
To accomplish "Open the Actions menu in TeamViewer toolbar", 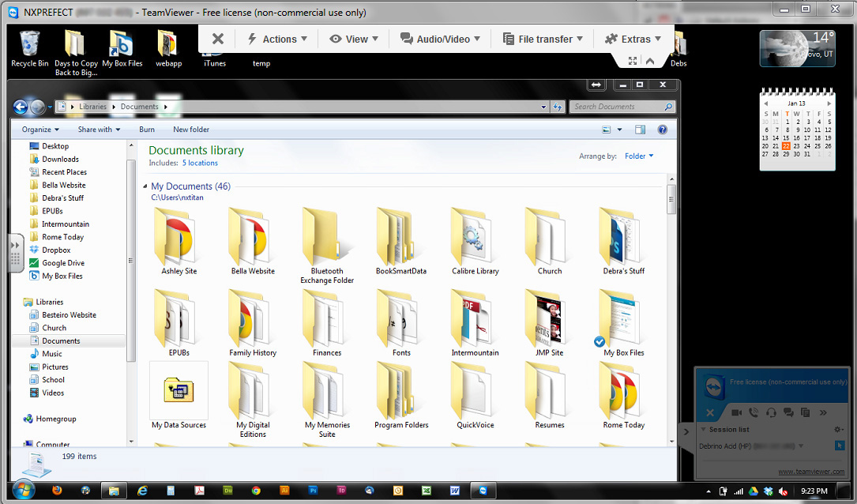I will (x=277, y=39).
